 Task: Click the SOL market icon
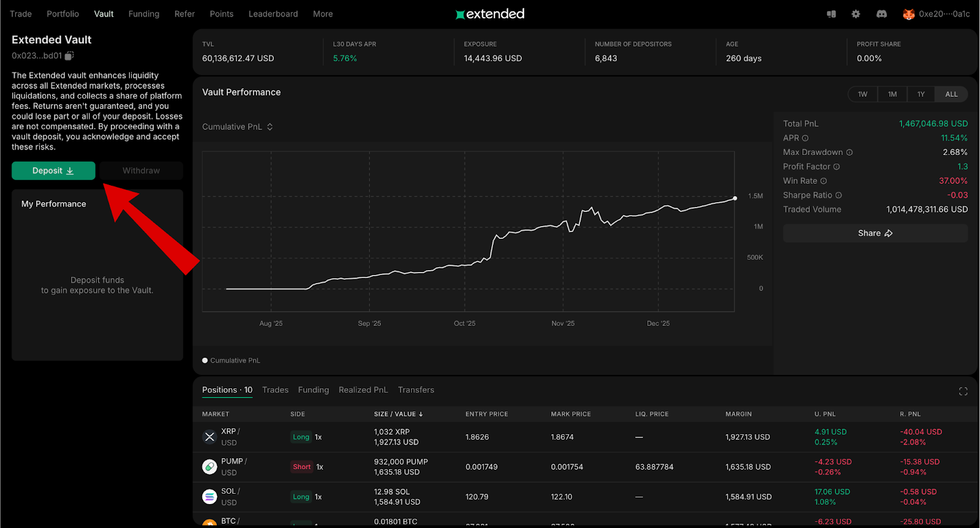(x=209, y=497)
